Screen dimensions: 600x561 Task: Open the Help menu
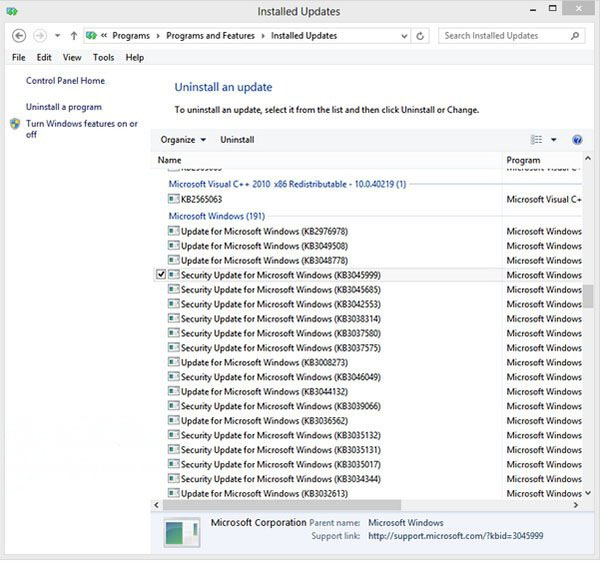(135, 57)
